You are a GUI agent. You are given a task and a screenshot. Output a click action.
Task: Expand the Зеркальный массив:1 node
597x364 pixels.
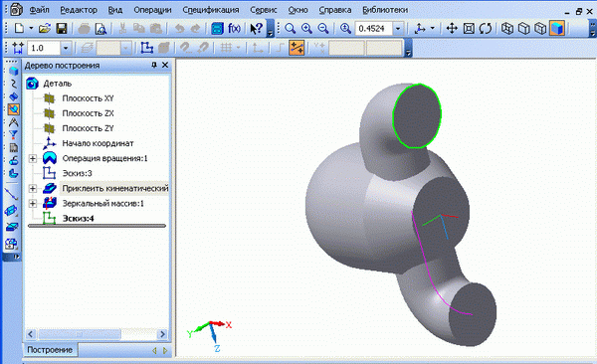point(33,203)
